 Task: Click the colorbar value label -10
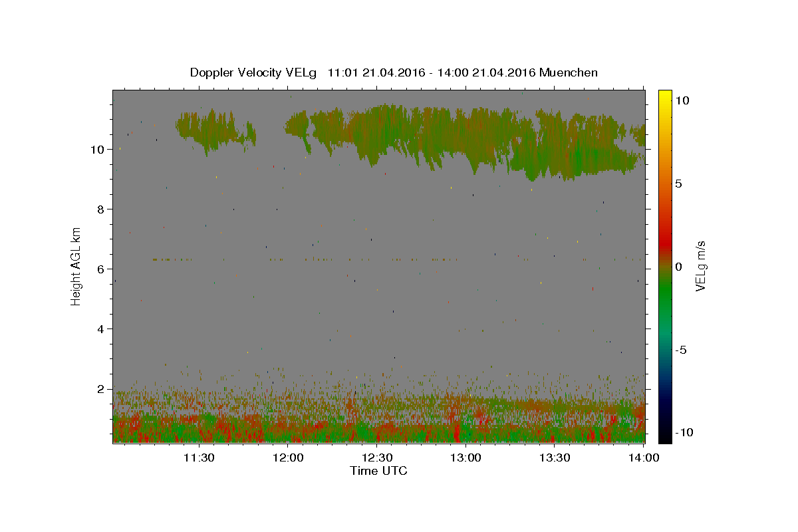(x=684, y=433)
